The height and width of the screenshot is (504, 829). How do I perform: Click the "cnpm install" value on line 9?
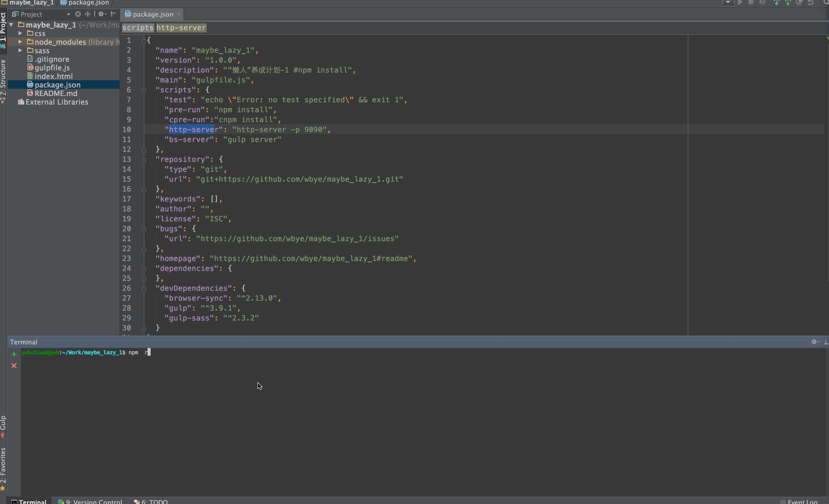(x=245, y=120)
